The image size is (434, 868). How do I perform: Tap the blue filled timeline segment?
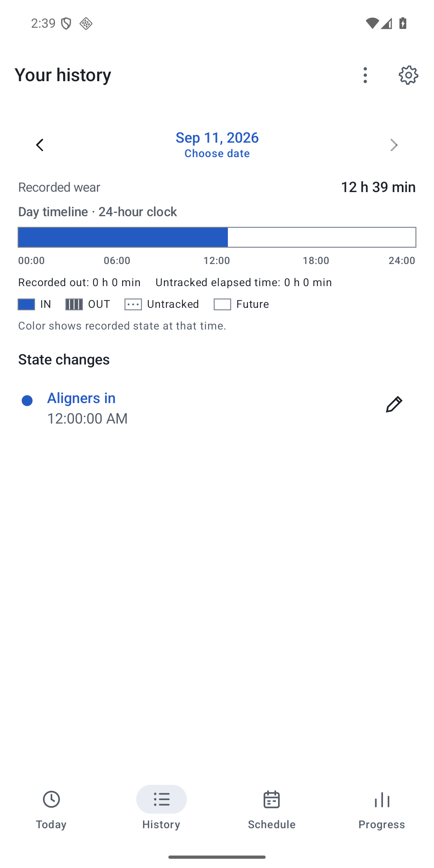coord(123,237)
